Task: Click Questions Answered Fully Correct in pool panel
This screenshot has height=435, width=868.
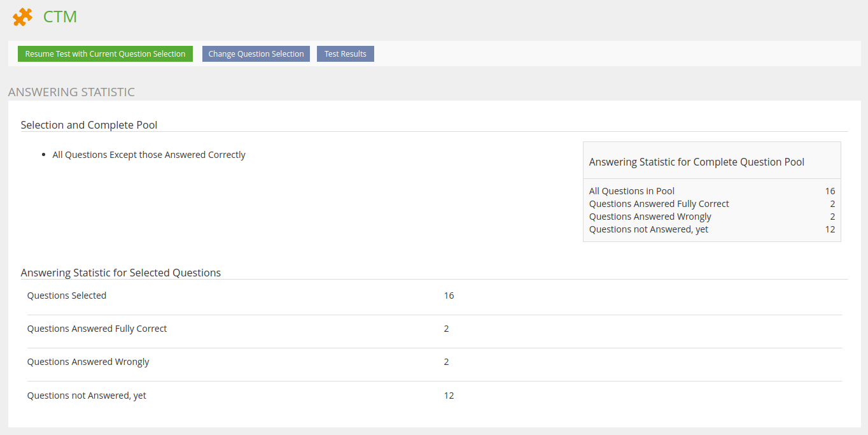Action: point(659,204)
